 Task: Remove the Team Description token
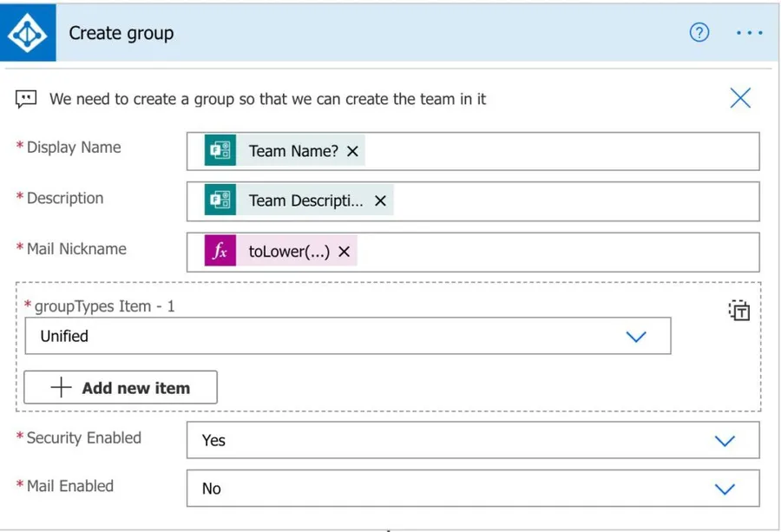pyautogui.click(x=380, y=200)
